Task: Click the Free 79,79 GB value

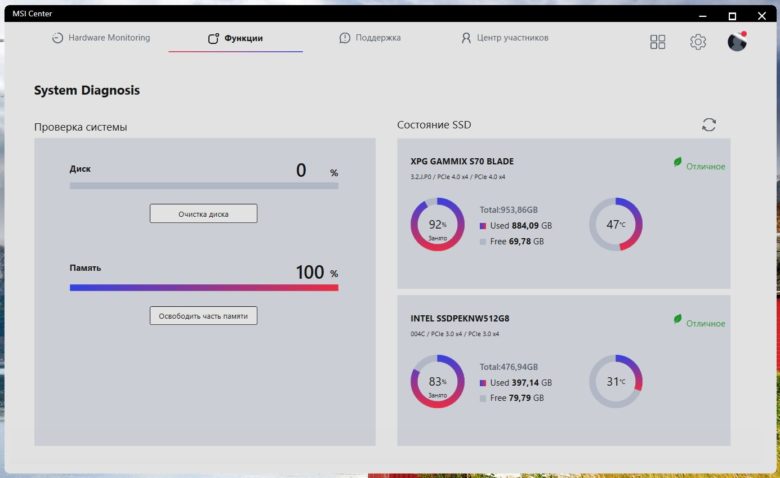Action: click(517, 398)
